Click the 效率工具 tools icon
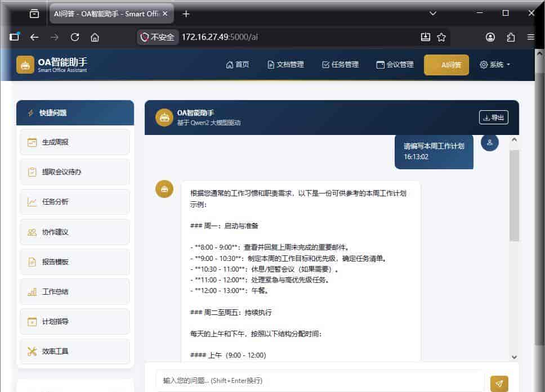 click(32, 352)
